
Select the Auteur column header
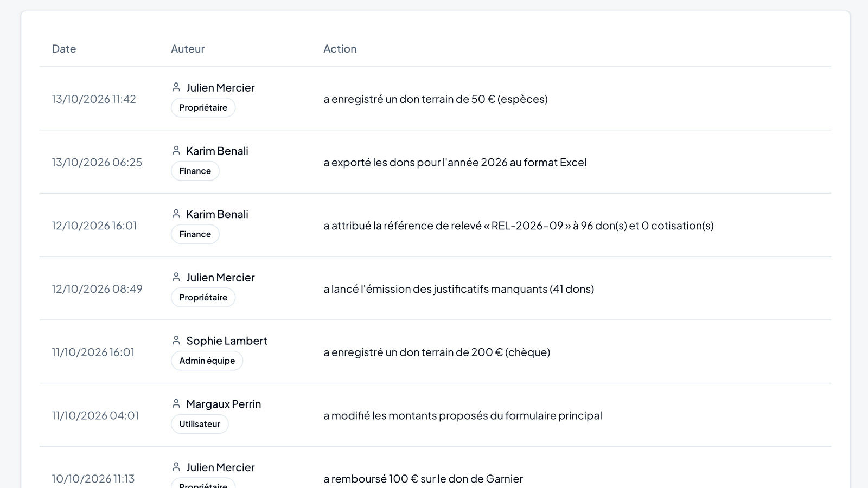point(188,49)
